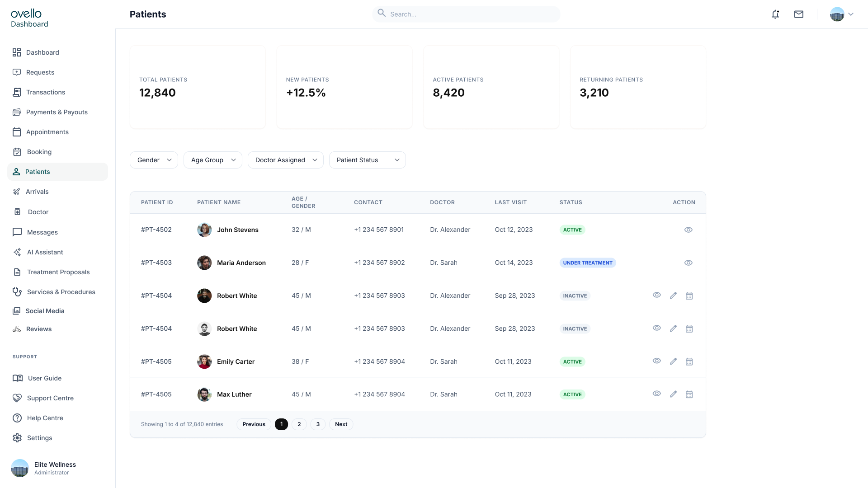The image size is (868, 488).
Task: Open the profile menu chevron at top right
Action: (x=851, y=14)
